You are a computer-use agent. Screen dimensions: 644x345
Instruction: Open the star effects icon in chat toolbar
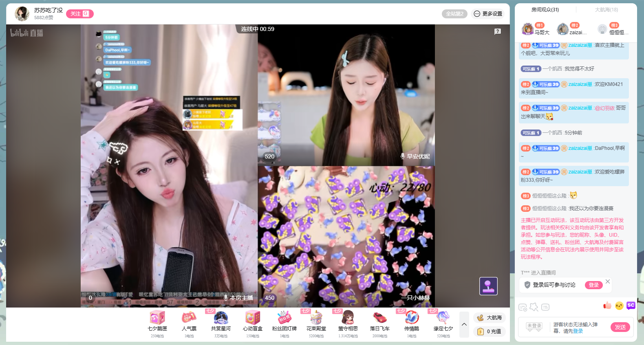point(534,307)
